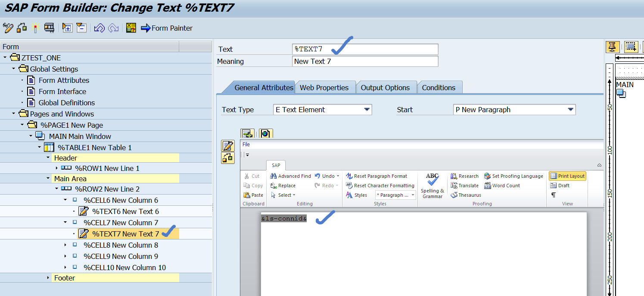Expand %ROW1 New Line 1 node
The height and width of the screenshot is (296, 644).
pos(56,168)
